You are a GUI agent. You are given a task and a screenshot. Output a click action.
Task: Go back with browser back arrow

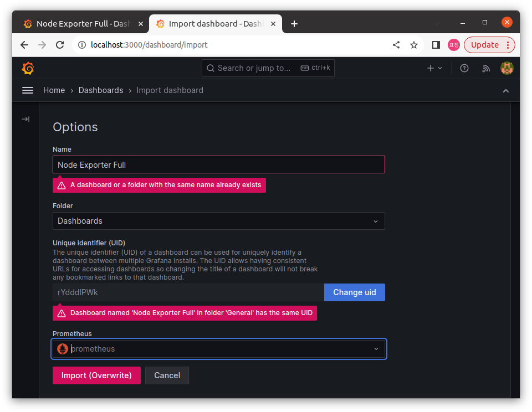tap(24, 45)
